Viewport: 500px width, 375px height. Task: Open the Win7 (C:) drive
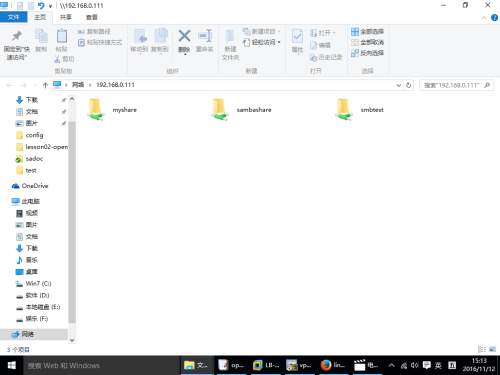(x=33, y=284)
